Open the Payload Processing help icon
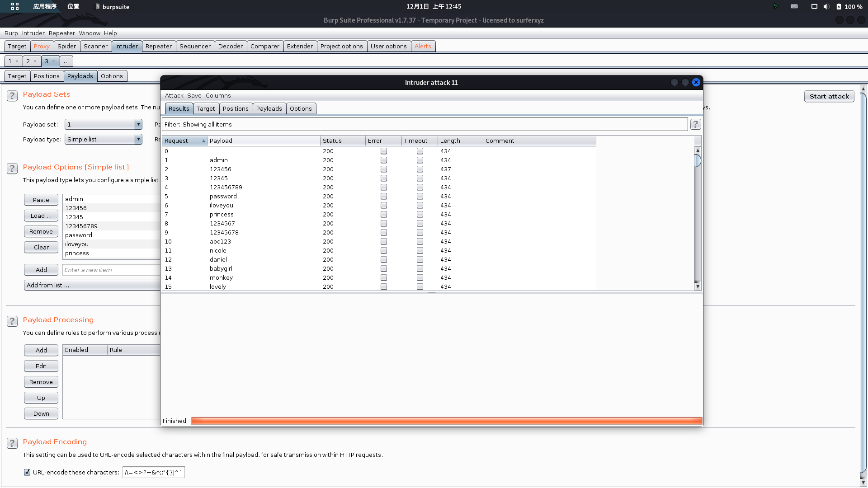This screenshot has height=488, width=868. (12, 321)
